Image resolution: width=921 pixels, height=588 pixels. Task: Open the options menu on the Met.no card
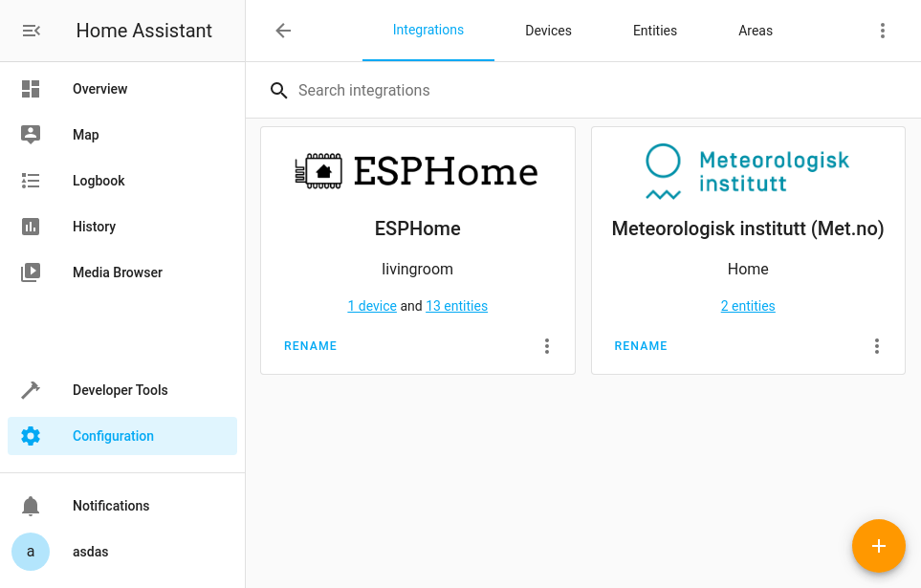pyautogui.click(x=877, y=346)
